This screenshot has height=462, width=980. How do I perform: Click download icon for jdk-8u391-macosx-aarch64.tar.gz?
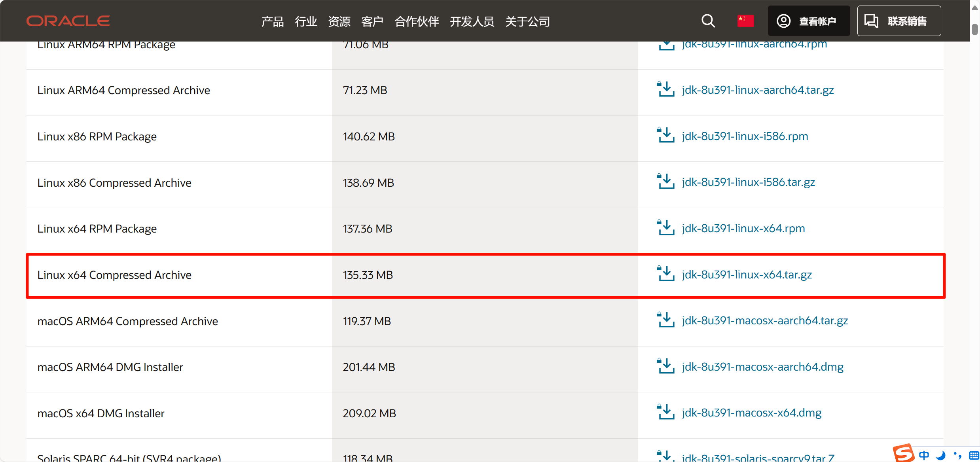pyautogui.click(x=666, y=320)
